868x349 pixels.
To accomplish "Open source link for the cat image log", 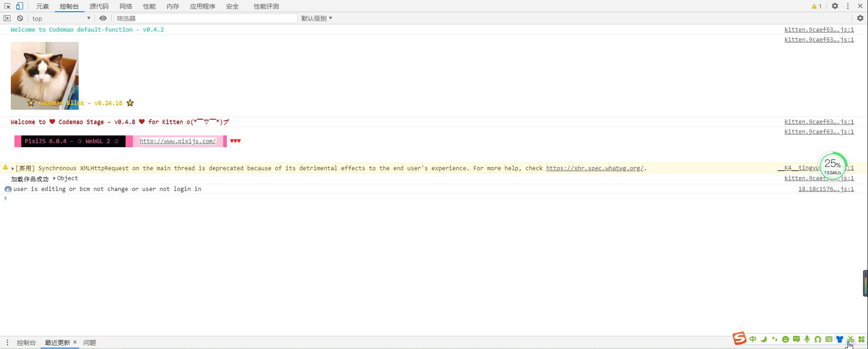I will click(819, 40).
